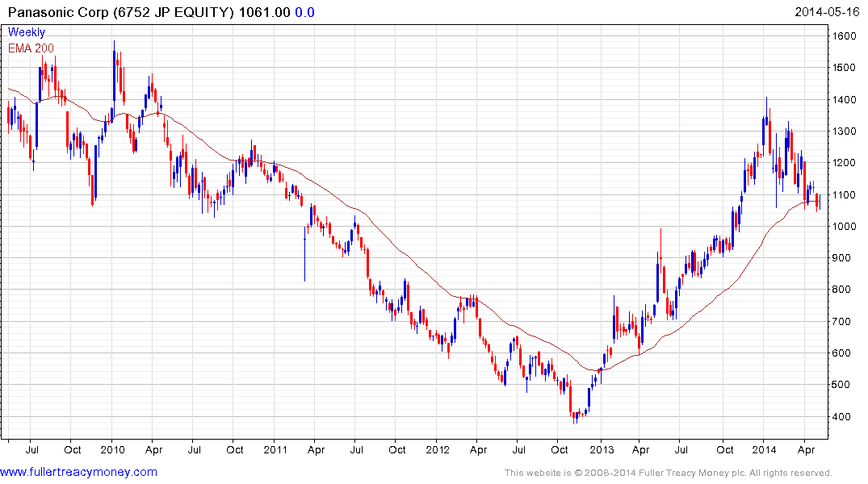Click the 2014-05-16 date label

829,12
